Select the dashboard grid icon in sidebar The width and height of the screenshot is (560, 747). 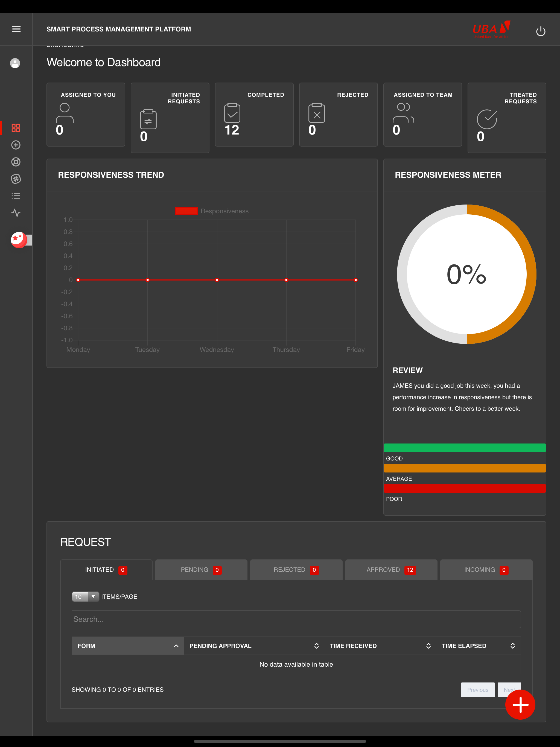click(x=16, y=128)
